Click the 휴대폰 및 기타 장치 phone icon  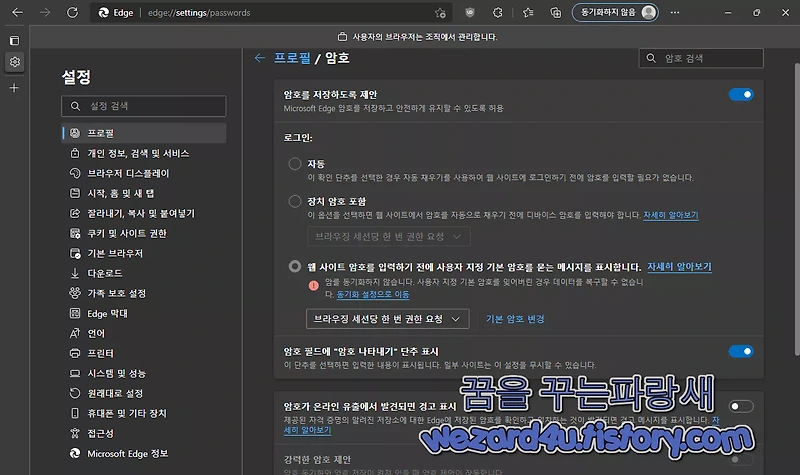click(x=75, y=413)
